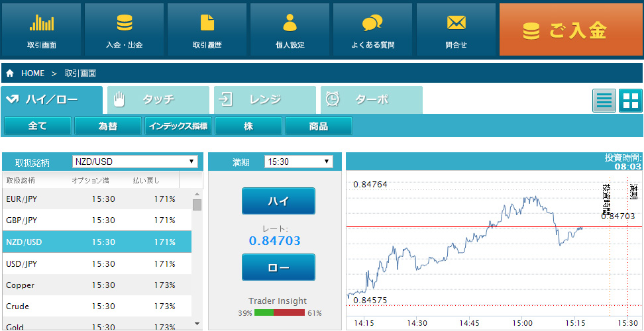This screenshot has height=331, width=644.
Task: Click the HOME breadcrumb link
Action: point(32,73)
